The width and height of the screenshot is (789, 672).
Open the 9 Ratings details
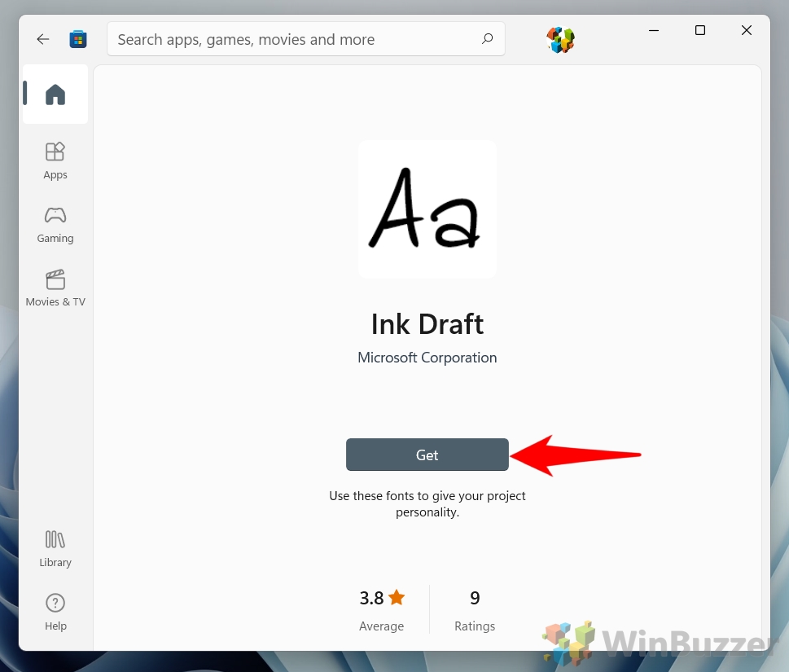pos(475,597)
